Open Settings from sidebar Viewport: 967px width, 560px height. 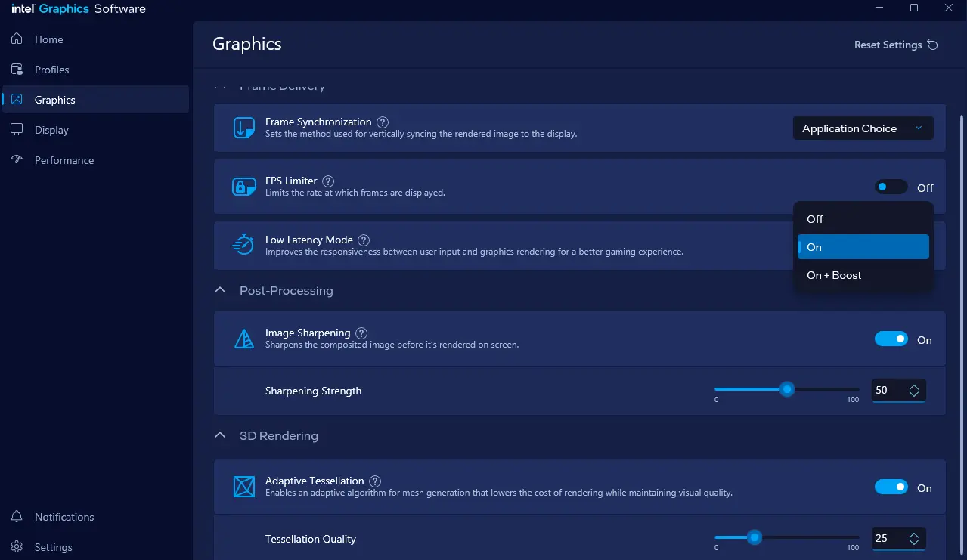pos(95,547)
